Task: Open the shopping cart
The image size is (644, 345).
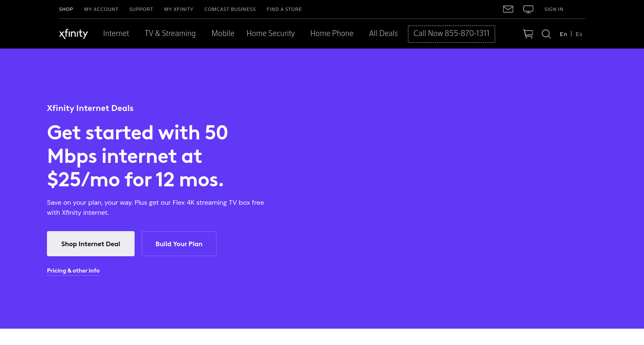Action: [x=528, y=34]
